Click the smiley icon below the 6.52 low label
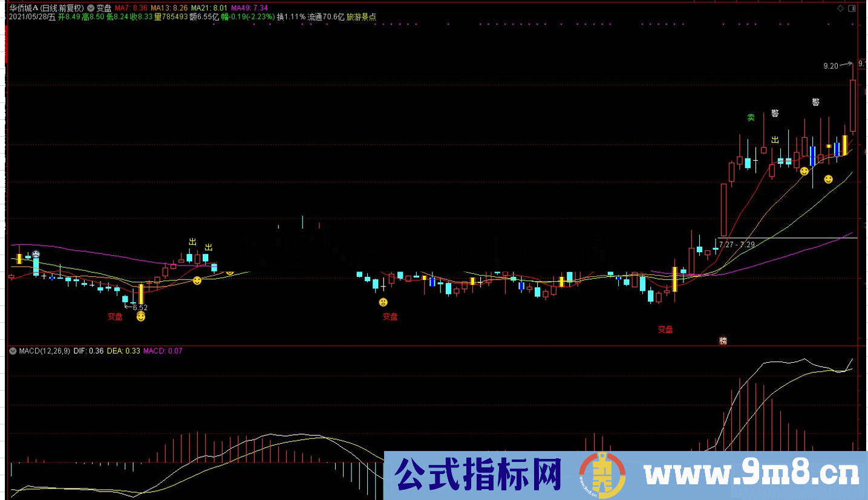The height and width of the screenshot is (500, 868). click(x=141, y=316)
